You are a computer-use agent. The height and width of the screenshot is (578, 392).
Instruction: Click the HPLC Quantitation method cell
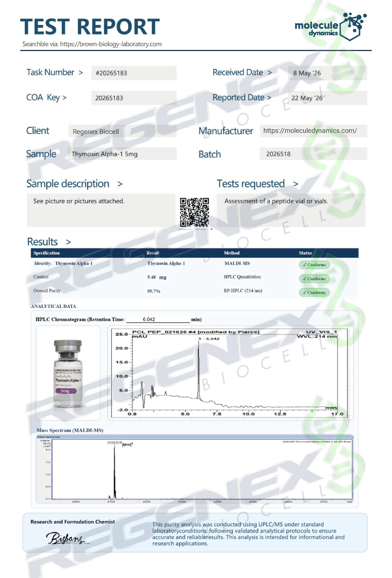coord(242,277)
